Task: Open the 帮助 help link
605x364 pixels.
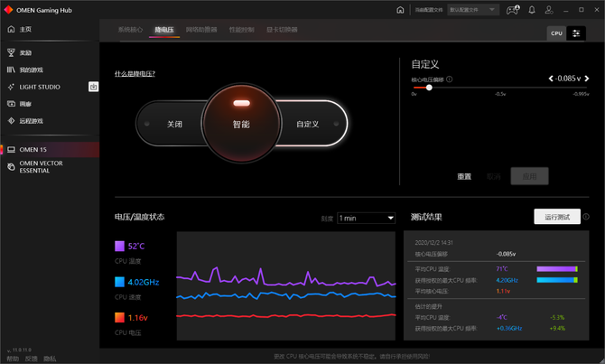Action: click(x=13, y=359)
